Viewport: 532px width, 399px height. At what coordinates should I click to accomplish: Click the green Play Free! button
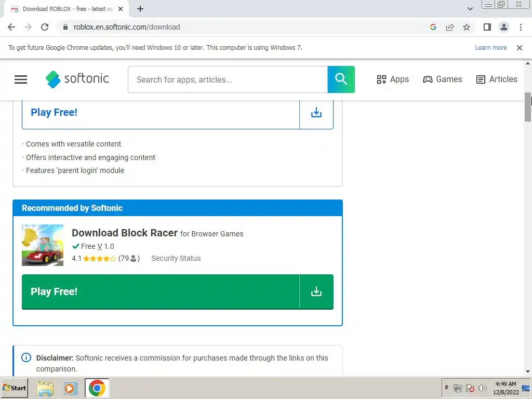161,291
